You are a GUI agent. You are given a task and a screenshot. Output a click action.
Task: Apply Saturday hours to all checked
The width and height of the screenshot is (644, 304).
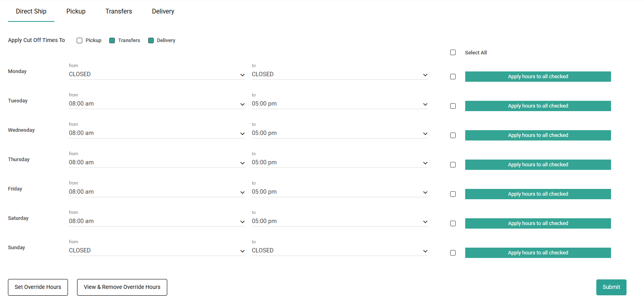click(x=538, y=223)
